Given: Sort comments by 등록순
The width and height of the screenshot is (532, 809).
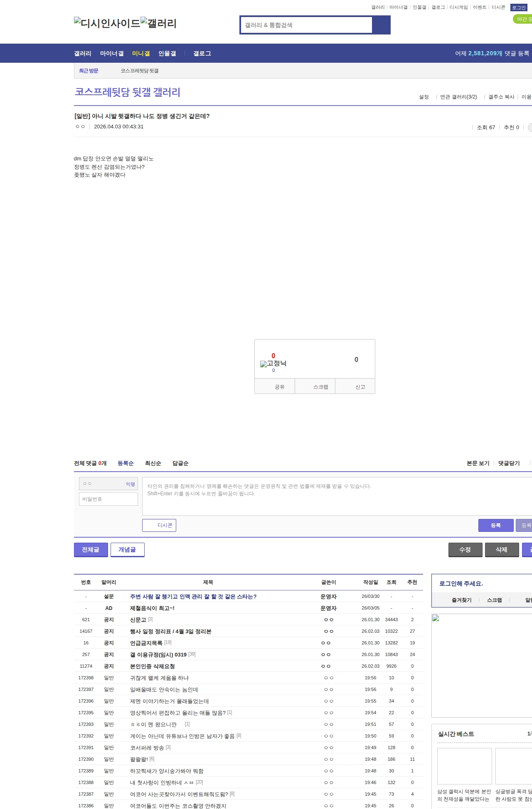Looking at the screenshot, I should (126, 463).
